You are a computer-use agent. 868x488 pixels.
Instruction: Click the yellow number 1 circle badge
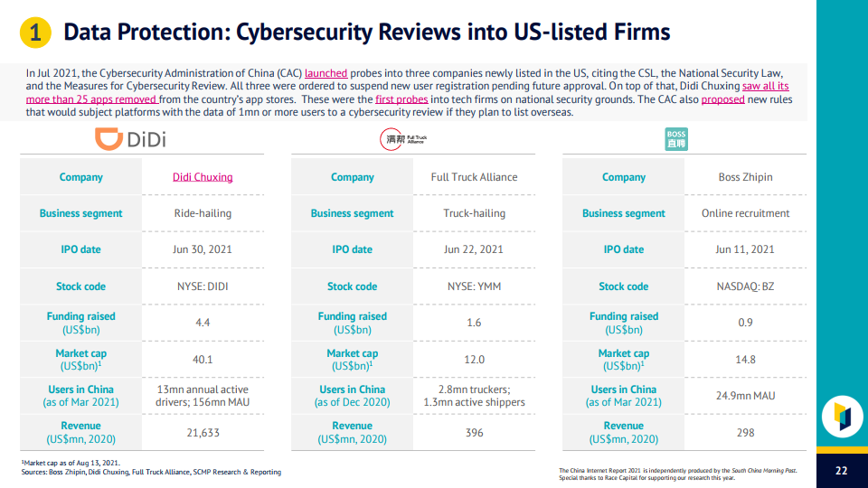[35, 33]
